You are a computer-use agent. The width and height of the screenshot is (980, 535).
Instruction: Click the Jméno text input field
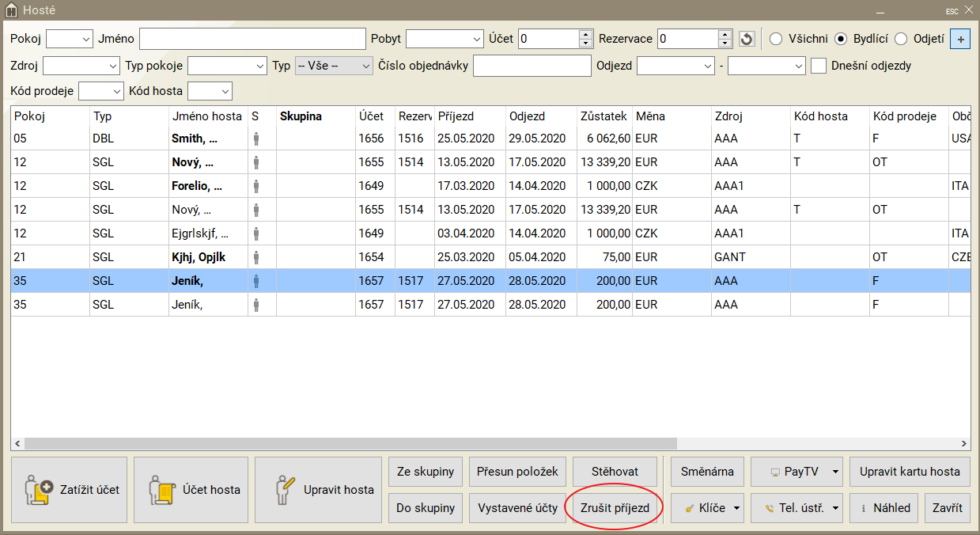252,39
